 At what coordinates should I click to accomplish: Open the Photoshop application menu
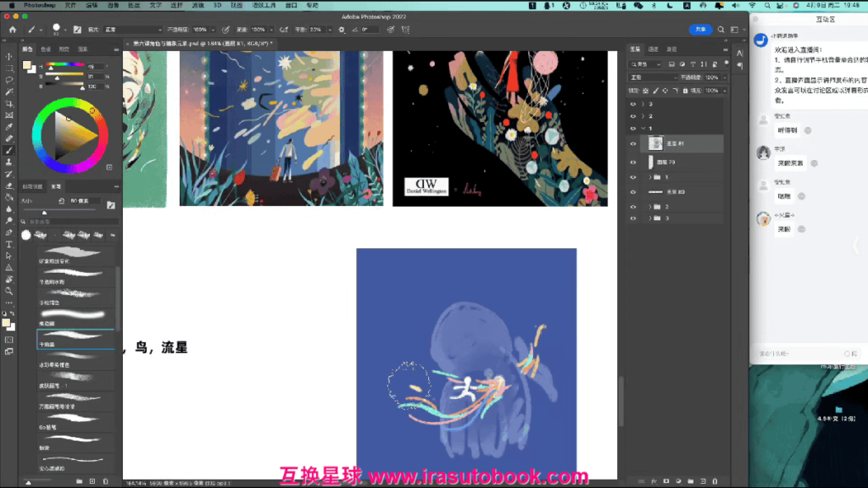pos(39,6)
